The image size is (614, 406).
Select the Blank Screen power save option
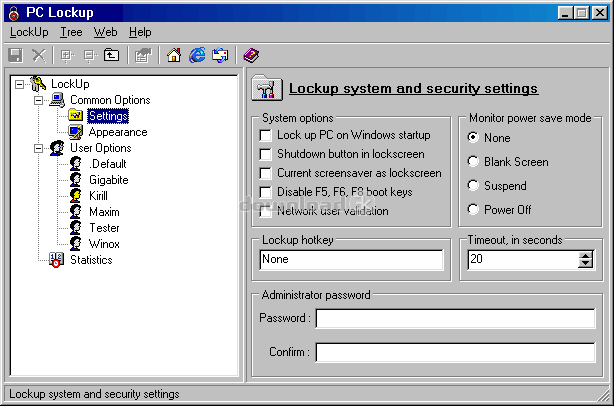[x=474, y=162]
